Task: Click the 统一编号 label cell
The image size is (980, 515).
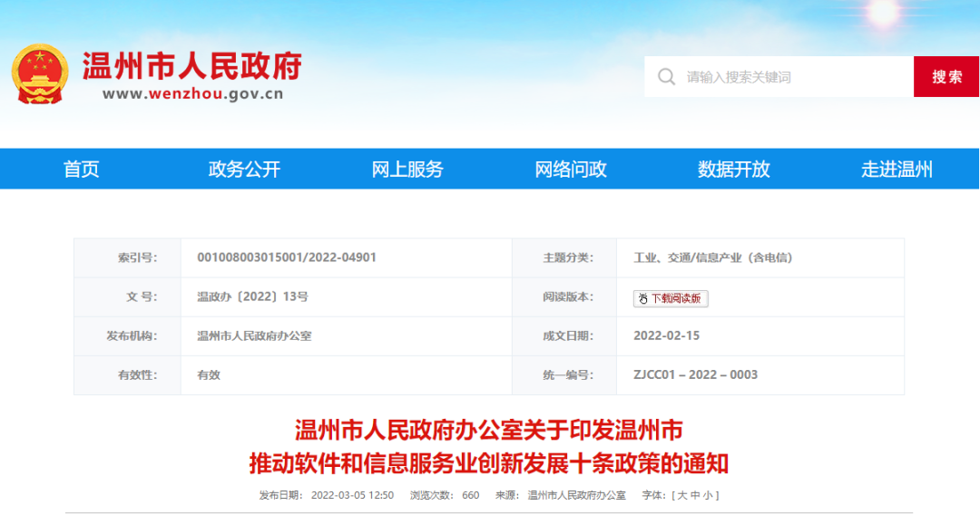Action: 564,375
